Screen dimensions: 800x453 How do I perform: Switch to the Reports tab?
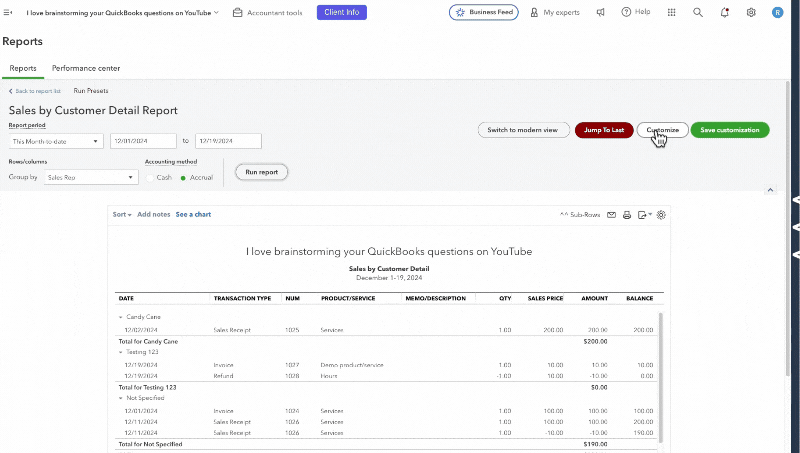(x=23, y=68)
